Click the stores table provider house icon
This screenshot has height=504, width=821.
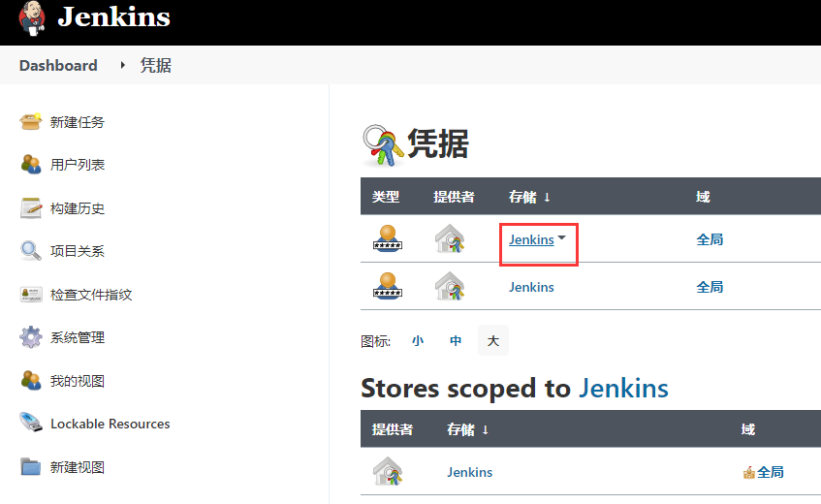(x=388, y=471)
